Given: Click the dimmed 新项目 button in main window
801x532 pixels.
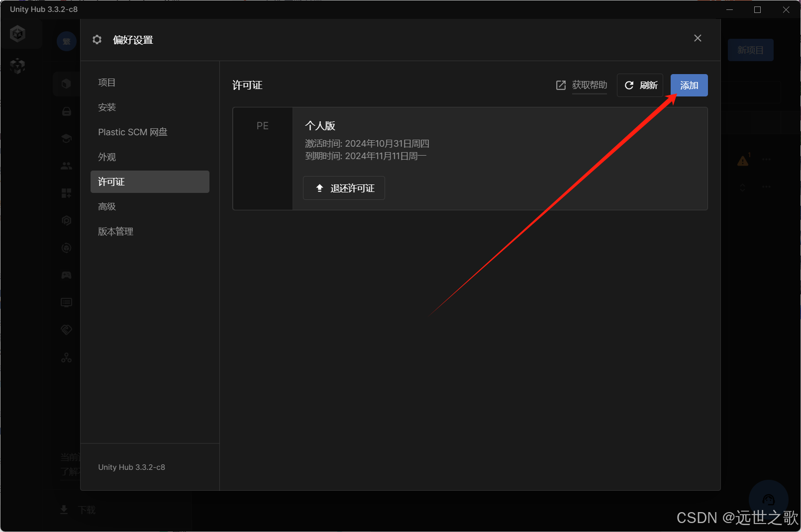Looking at the screenshot, I should tap(750, 50).
